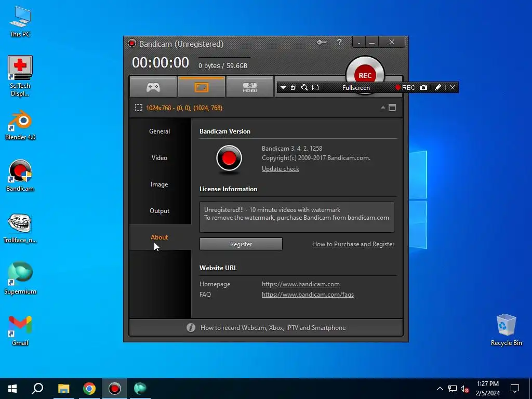Click the network tray icon

[x=453, y=389]
